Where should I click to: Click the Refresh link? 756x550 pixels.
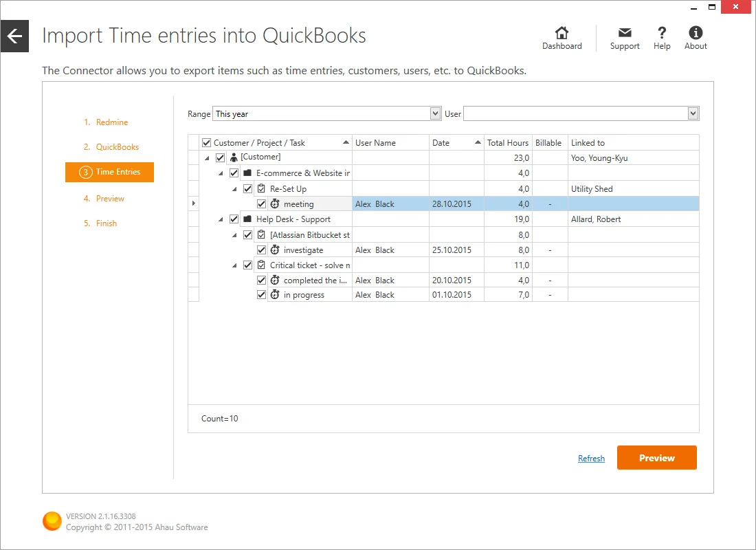coord(591,458)
